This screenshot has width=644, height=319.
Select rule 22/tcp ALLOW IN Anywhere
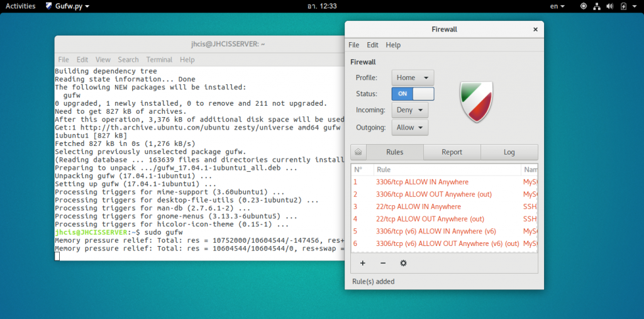pyautogui.click(x=445, y=206)
